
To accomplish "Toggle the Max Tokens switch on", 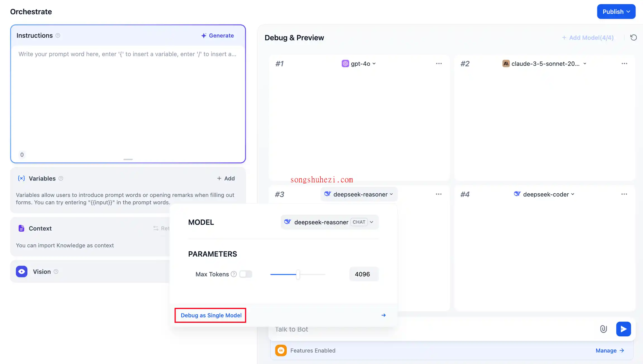I will [245, 274].
